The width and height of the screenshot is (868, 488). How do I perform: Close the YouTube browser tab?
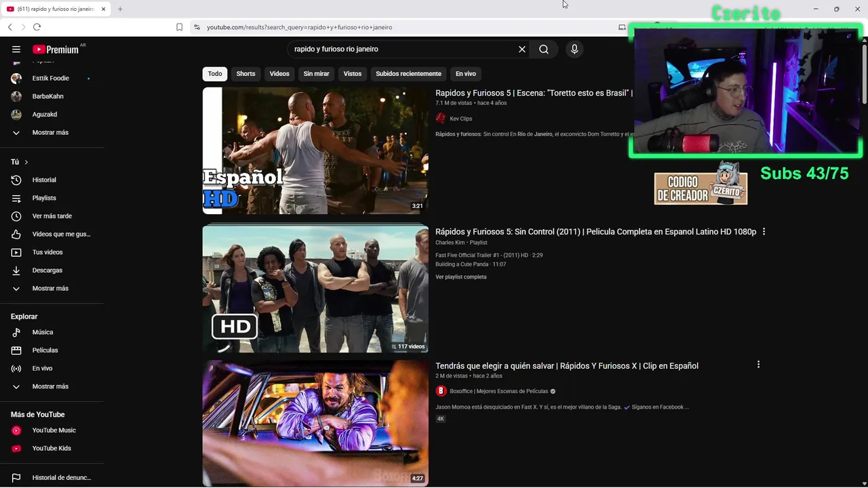(104, 9)
